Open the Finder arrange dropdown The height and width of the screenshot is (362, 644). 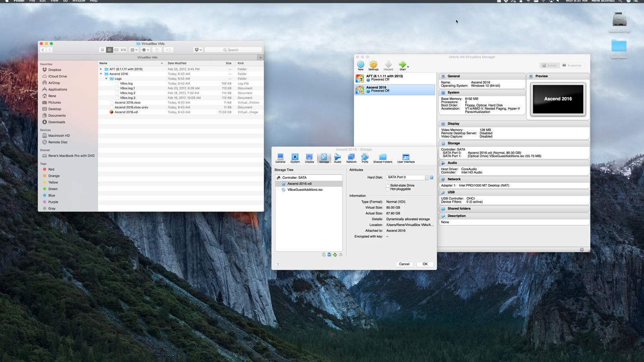pyautogui.click(x=134, y=50)
